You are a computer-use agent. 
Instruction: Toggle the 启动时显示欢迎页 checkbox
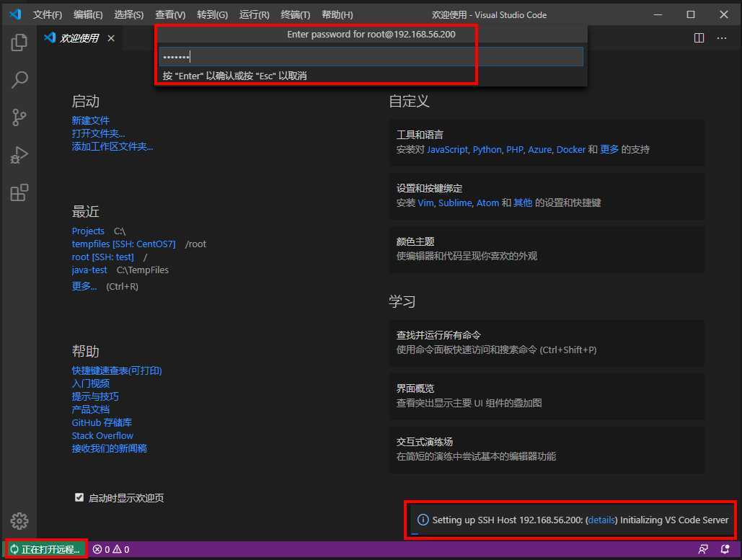coord(79,497)
